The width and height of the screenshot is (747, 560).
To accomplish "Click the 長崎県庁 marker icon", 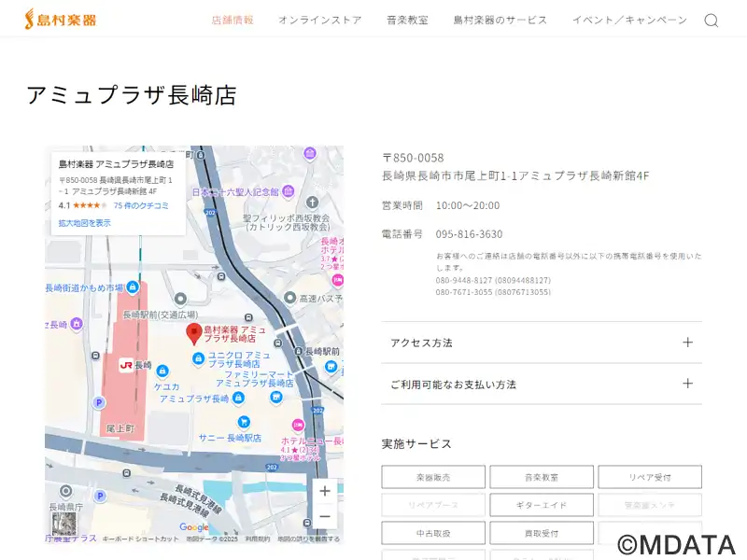I will pyautogui.click(x=65, y=491).
